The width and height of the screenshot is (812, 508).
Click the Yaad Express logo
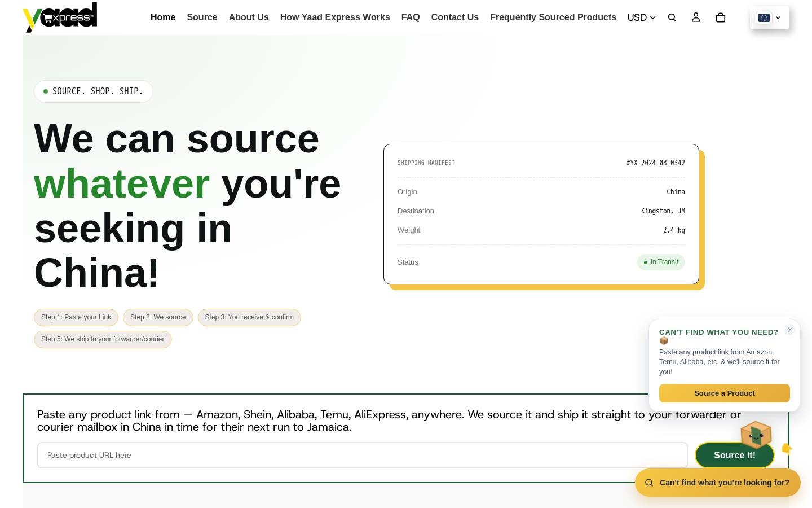tap(60, 17)
